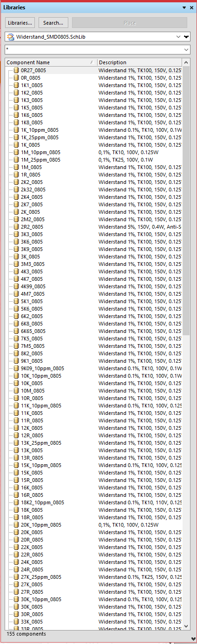Click the scroll up arrow of component list
Image resolution: width=197 pixels, height=644 pixels.
(x=186, y=62)
